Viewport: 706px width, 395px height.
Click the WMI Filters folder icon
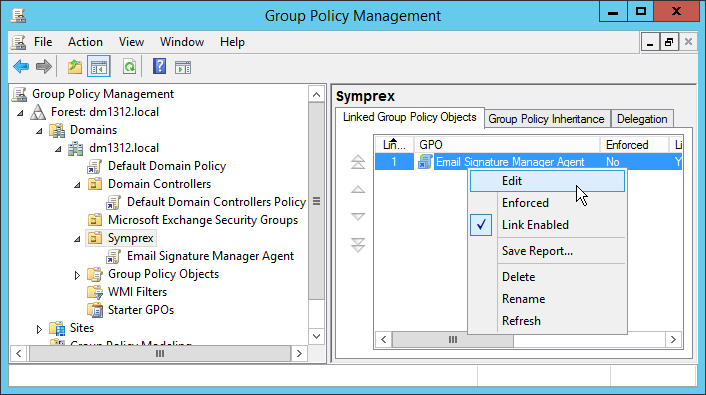95,292
